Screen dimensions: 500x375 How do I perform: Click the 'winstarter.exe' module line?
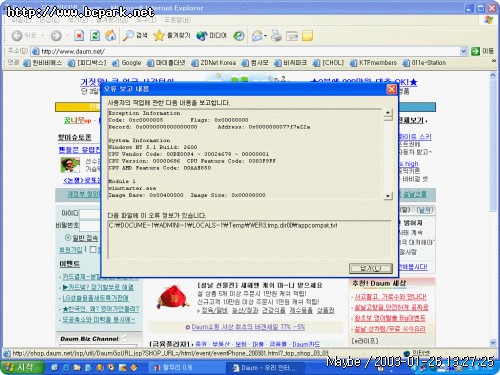click(x=132, y=188)
